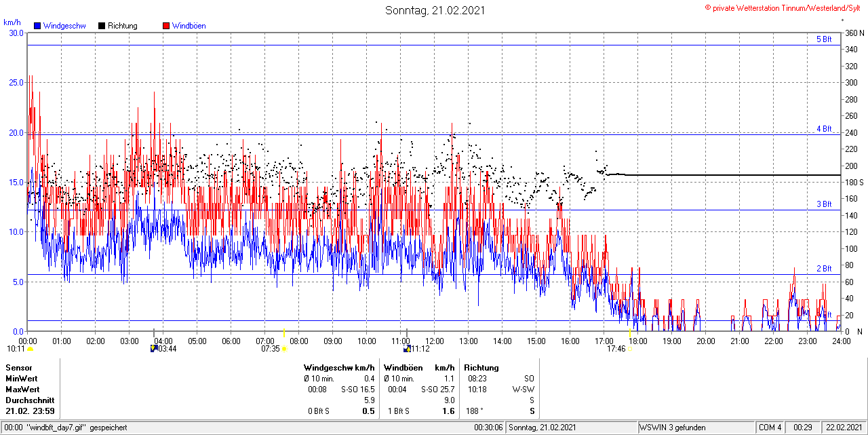868x435 pixels.
Task: Click the 'Durchschnitt' row header
Action: click(29, 400)
